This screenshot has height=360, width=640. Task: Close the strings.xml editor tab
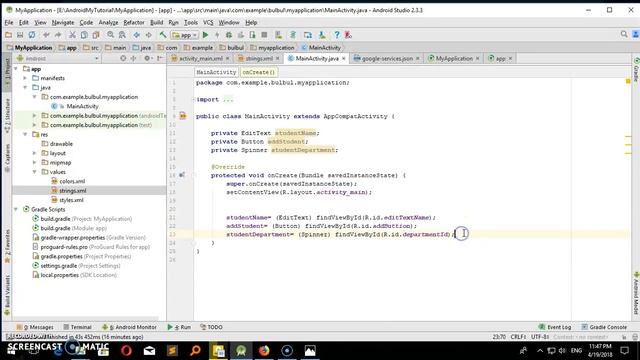coord(278,59)
